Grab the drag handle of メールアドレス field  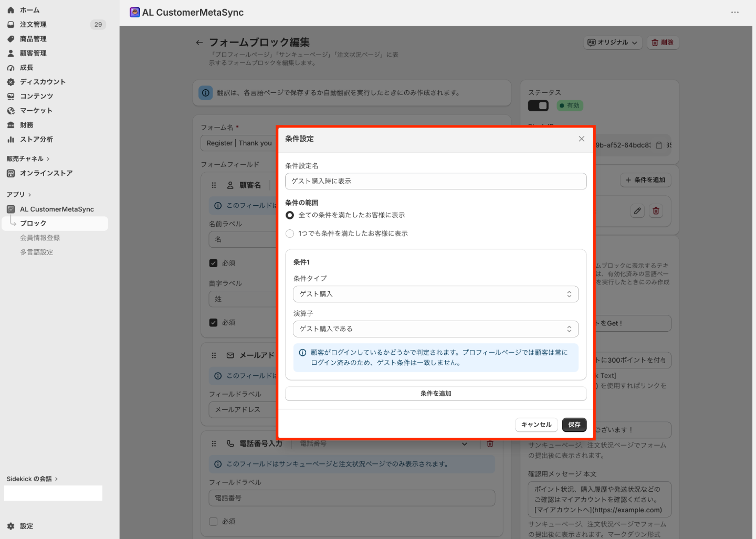pyautogui.click(x=214, y=355)
